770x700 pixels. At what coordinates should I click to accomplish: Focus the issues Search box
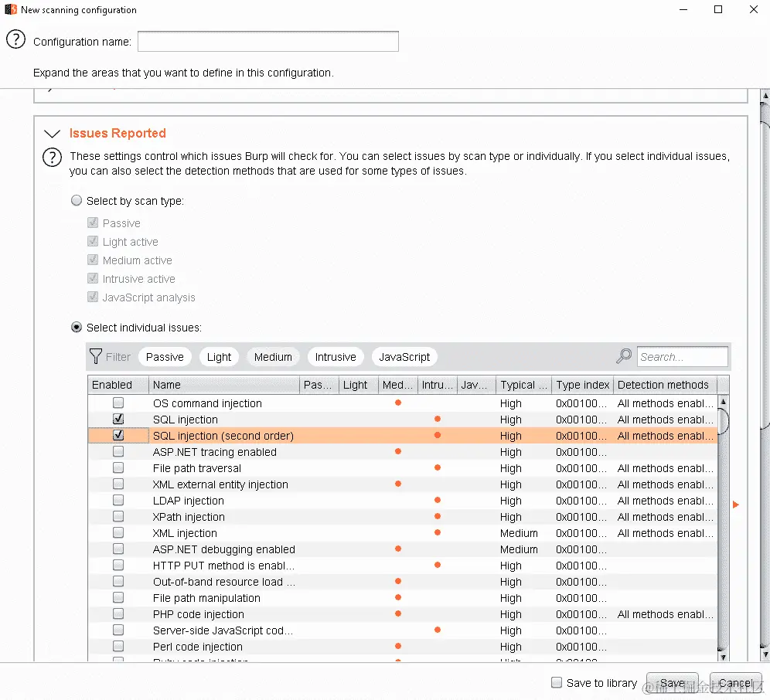tap(682, 357)
